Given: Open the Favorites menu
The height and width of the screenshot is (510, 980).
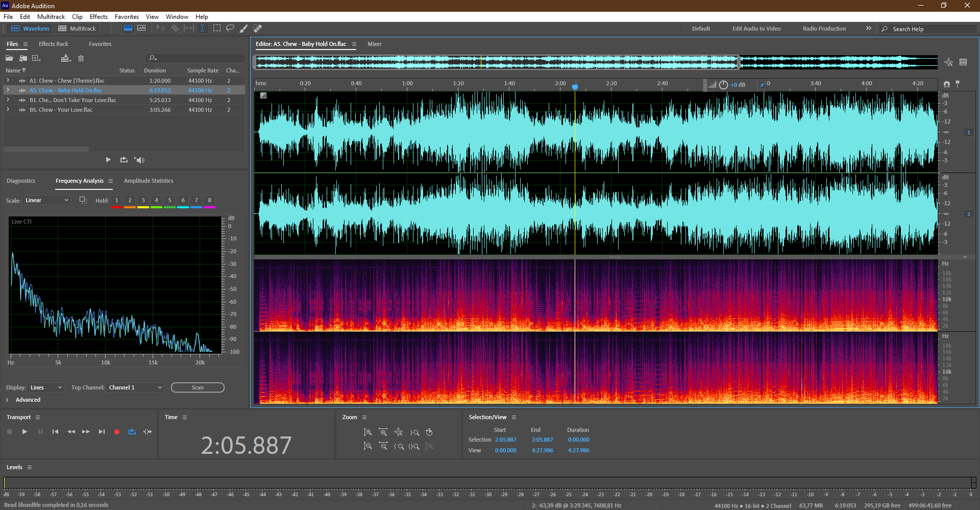Looking at the screenshot, I should click(127, 17).
